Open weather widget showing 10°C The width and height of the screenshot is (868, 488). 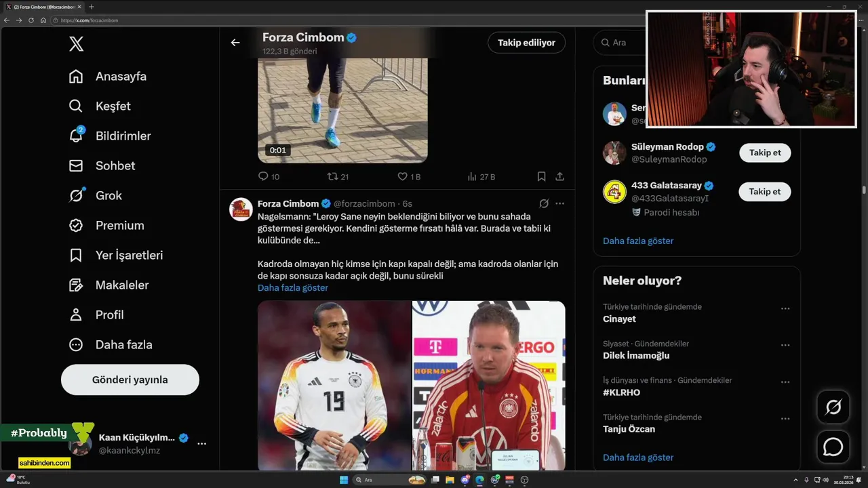17,480
